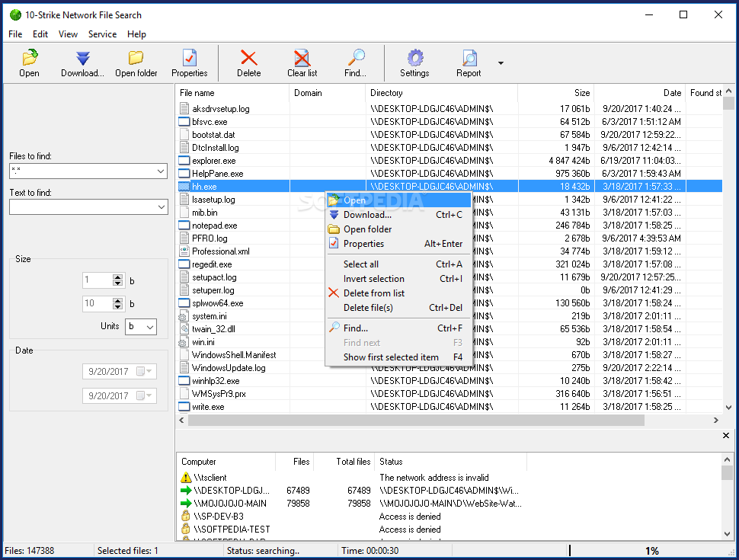Viewport: 739px width, 560px height.
Task: Select the WindowsUpdate.log file row
Action: [x=449, y=368]
